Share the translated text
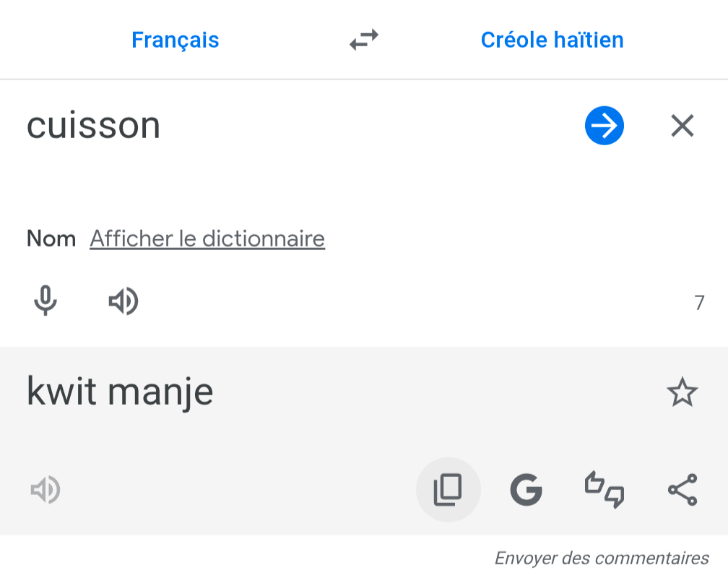Screen dimensions: 728x586 682,491
